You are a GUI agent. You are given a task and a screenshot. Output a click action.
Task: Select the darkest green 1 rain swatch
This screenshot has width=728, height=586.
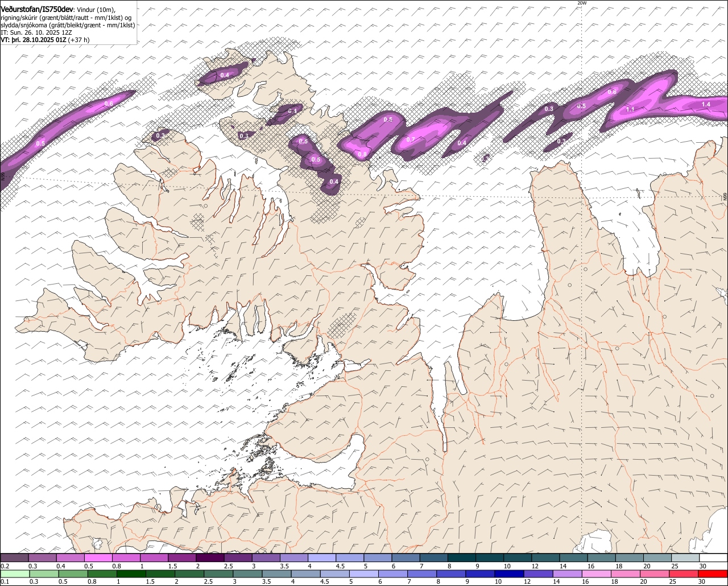[131, 573]
